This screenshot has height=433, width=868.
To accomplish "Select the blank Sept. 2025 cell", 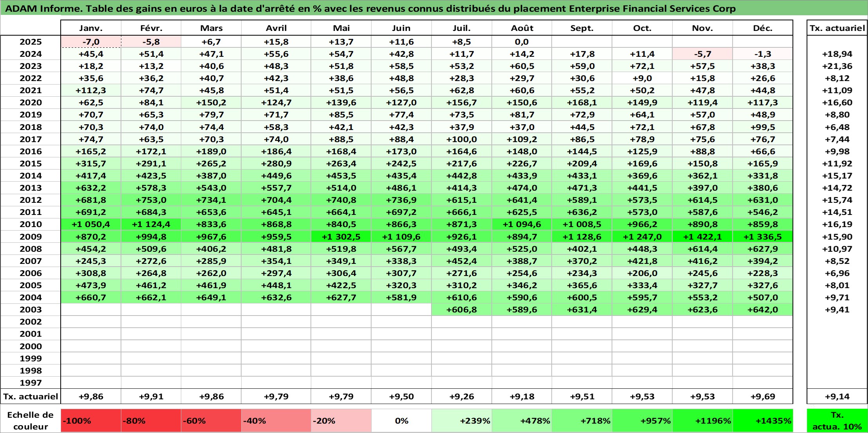I will tap(582, 42).
